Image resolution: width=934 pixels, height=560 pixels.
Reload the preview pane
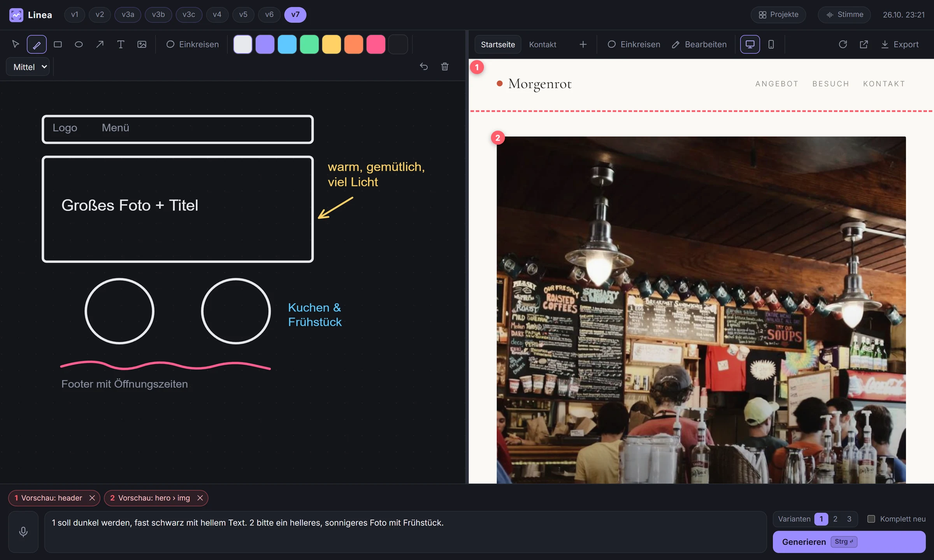(843, 44)
